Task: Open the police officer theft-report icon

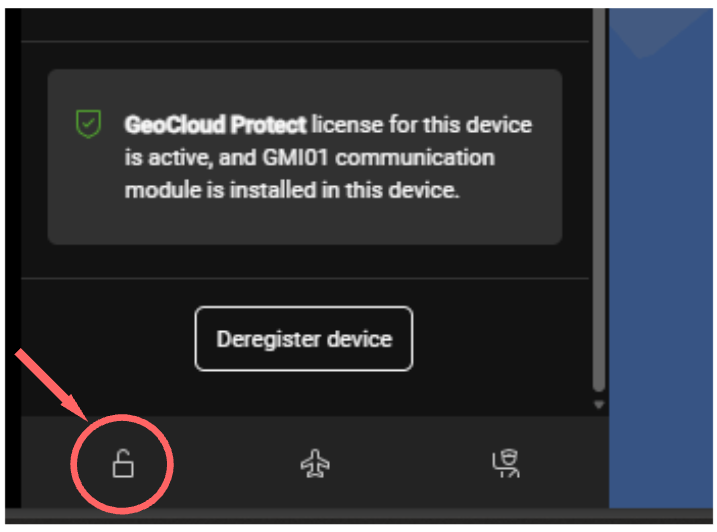Action: pyautogui.click(x=508, y=462)
